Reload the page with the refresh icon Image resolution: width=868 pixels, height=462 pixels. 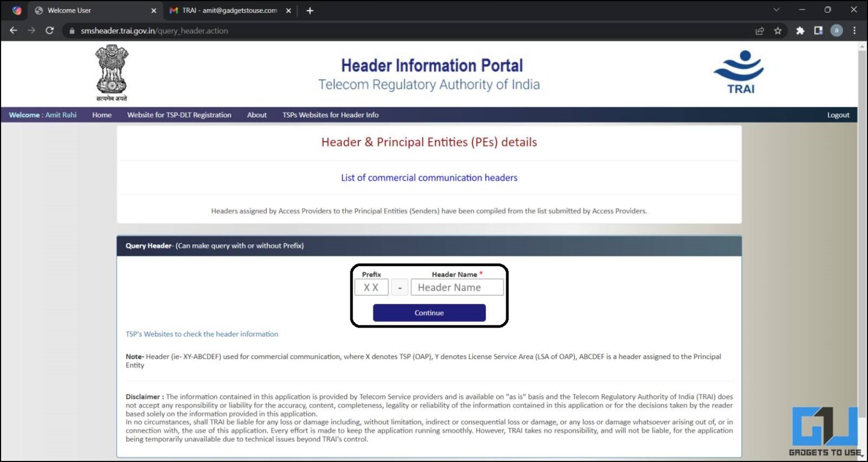click(x=50, y=30)
